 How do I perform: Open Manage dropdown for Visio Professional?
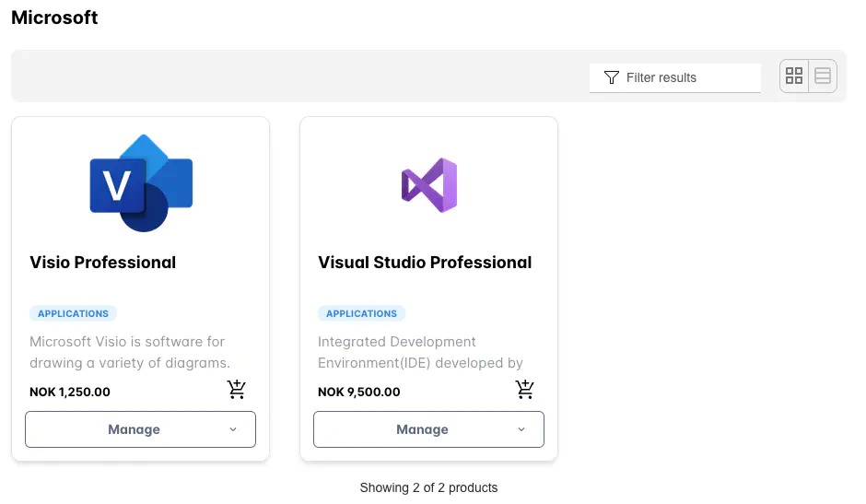(140, 429)
